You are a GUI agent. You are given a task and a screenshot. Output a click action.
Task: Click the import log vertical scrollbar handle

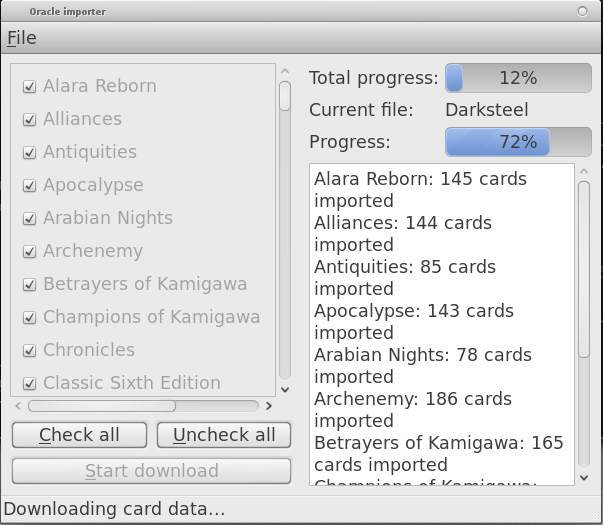tap(584, 270)
